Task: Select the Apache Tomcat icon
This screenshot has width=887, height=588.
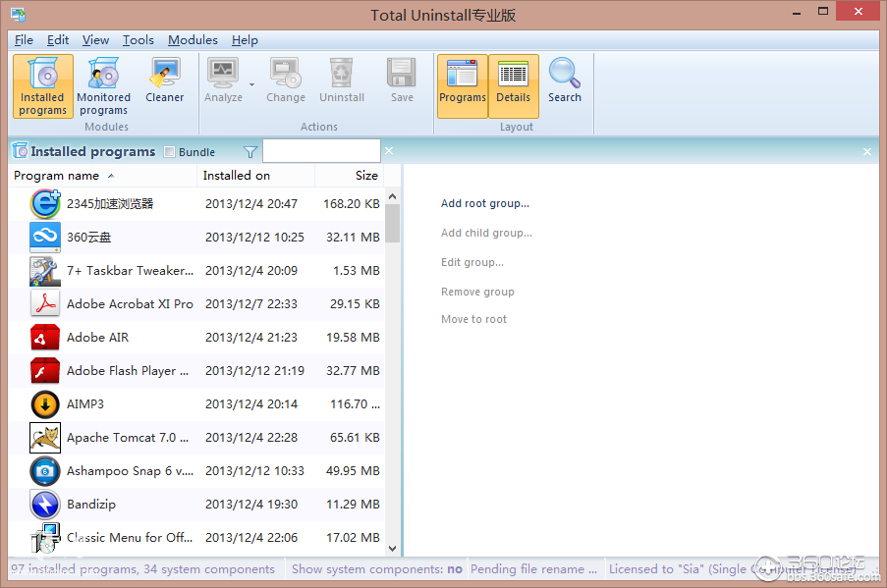Action: pyautogui.click(x=45, y=438)
